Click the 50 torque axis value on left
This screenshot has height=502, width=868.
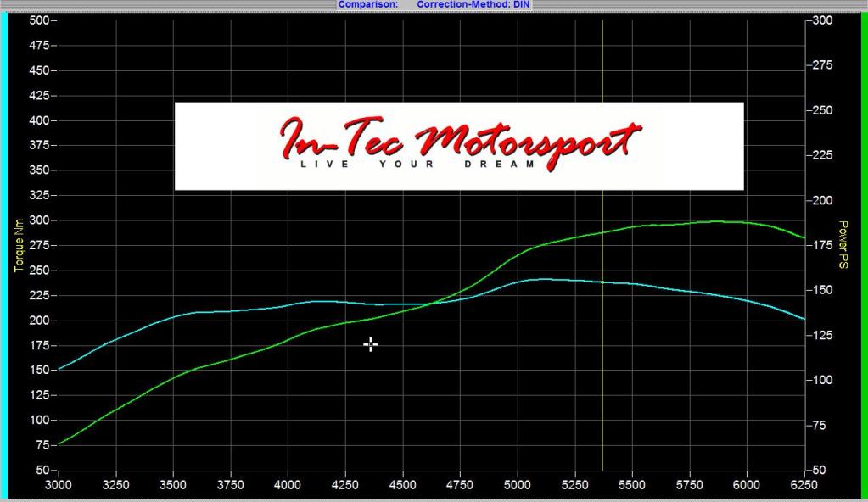[42, 470]
